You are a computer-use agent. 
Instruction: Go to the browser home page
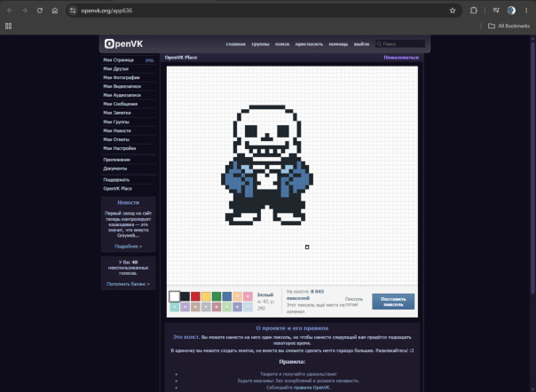click(x=55, y=11)
